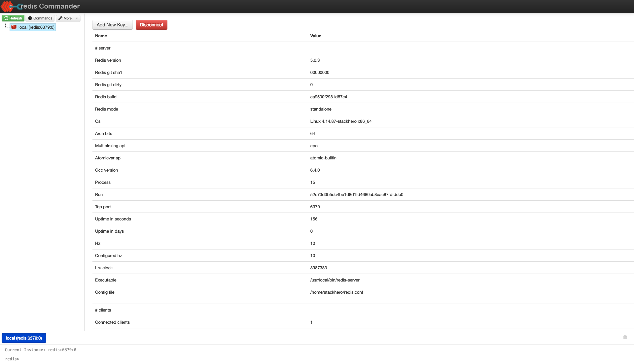Click the Add New Key button
Screen dimensions: 634x364
click(x=112, y=24)
